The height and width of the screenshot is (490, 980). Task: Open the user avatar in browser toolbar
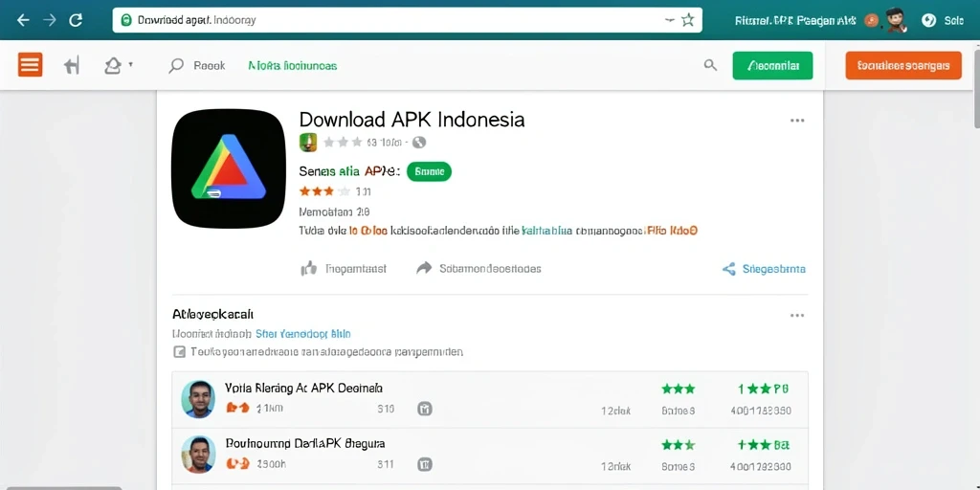(895, 20)
